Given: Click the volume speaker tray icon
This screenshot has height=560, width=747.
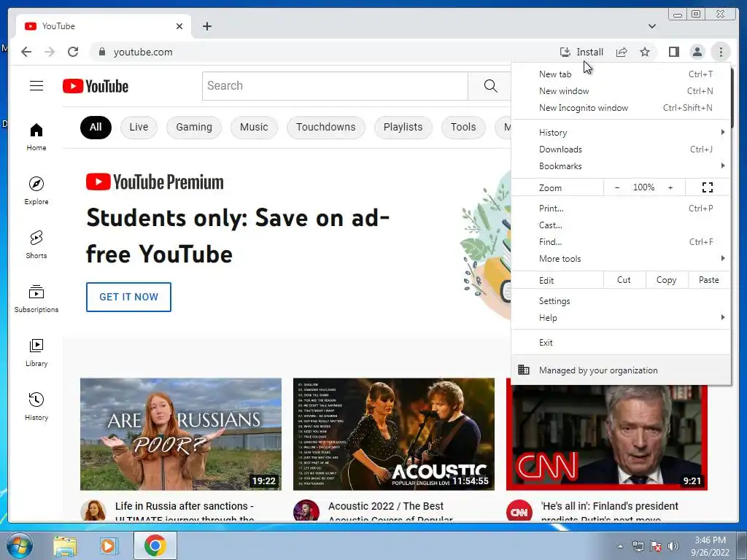Looking at the screenshot, I should [x=673, y=545].
